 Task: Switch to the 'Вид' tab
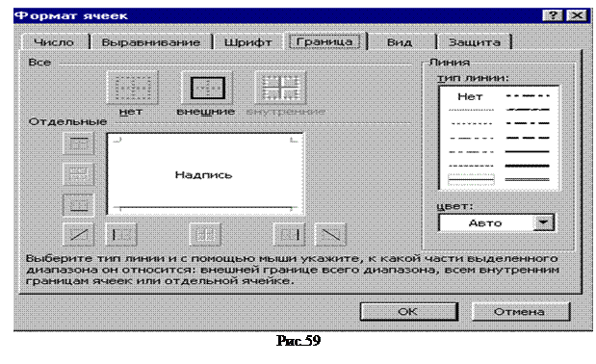[x=400, y=42]
